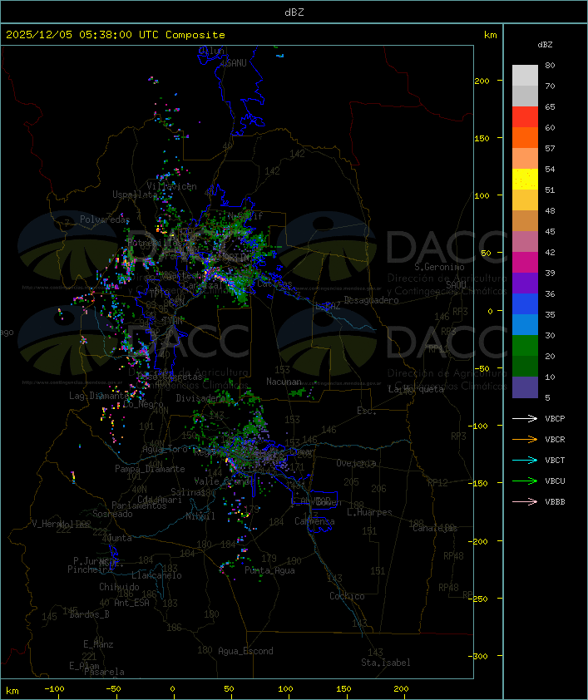Click the white VBCP arrow icon
The width and height of the screenshot is (588, 700).
coord(525,418)
